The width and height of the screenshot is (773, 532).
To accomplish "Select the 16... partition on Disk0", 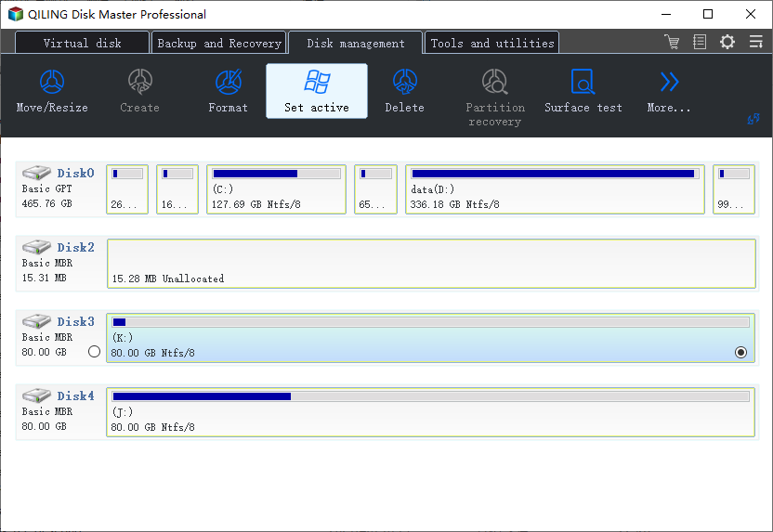I will [x=177, y=189].
